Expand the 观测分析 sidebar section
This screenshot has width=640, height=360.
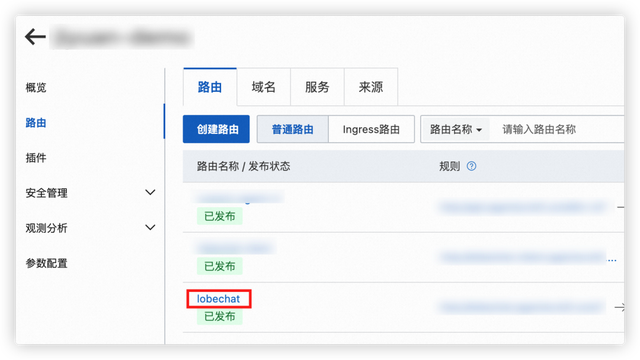pos(90,228)
